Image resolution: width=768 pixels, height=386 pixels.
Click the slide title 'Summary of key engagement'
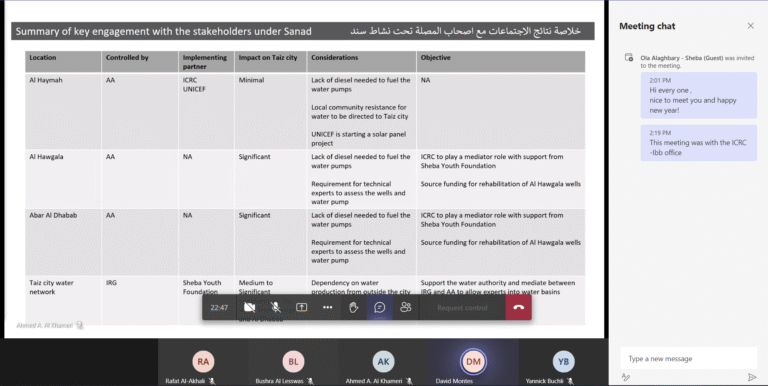pyautogui.click(x=164, y=31)
